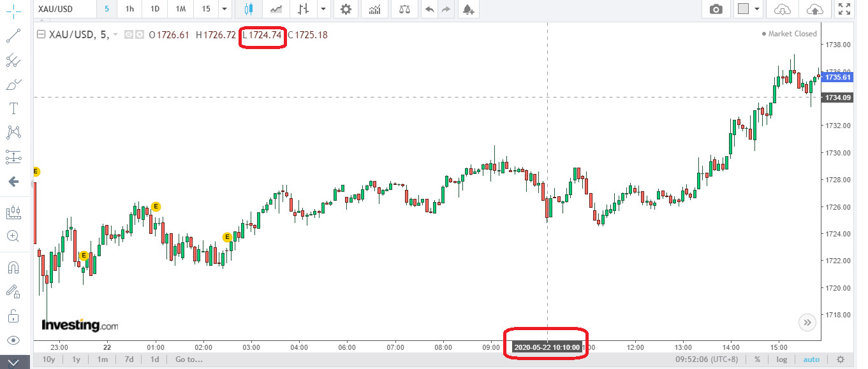
Task: Collapse the XAU/USD legend box
Action: point(41,35)
